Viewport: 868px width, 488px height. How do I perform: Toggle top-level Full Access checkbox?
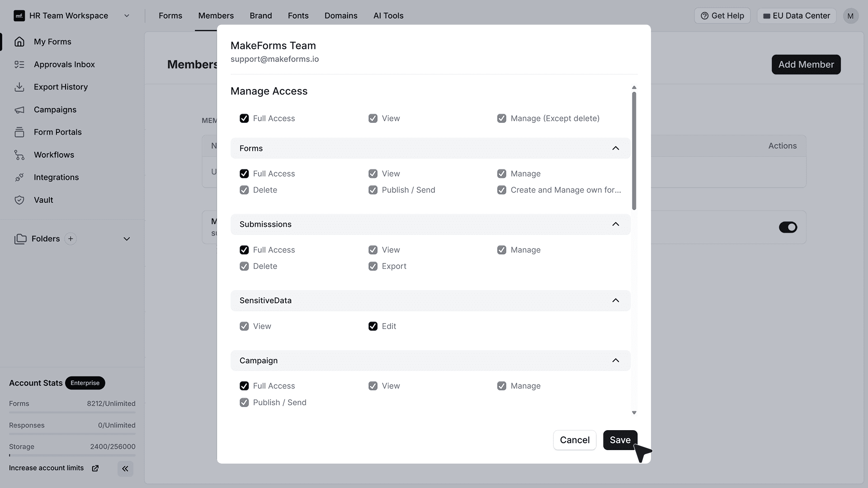coord(244,118)
